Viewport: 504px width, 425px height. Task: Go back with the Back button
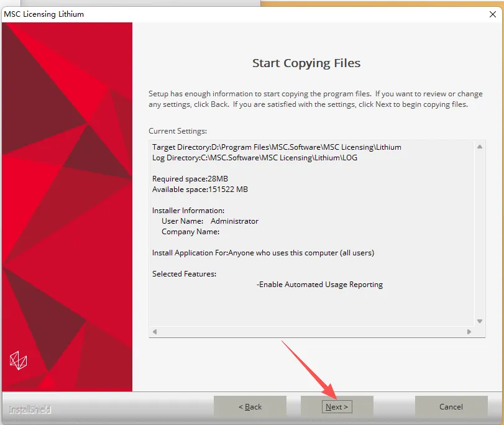coord(250,407)
